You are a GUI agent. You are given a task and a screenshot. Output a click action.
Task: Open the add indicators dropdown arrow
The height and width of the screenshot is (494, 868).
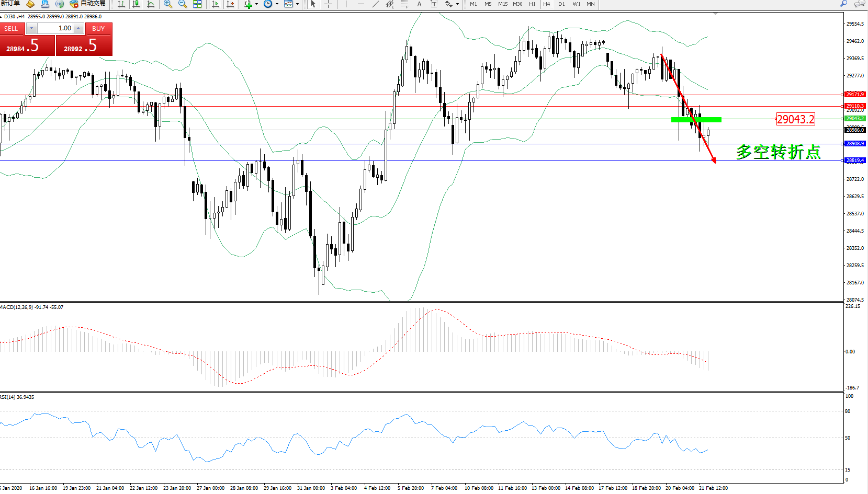[x=256, y=4]
